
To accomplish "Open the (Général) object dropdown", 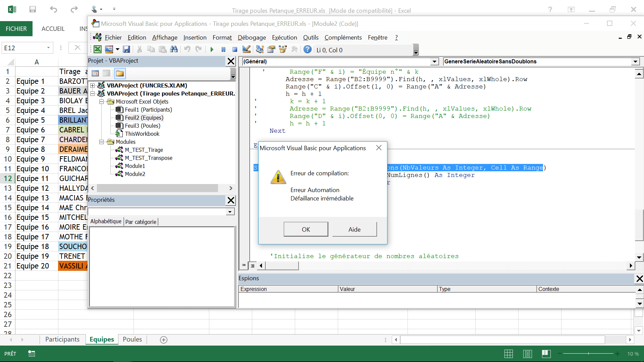I will pyautogui.click(x=434, y=62).
